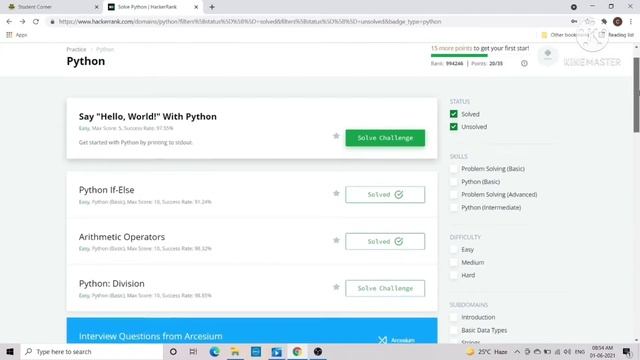The height and width of the screenshot is (360, 640).
Task: Check the Introduction subdomain filter
Action: click(453, 317)
